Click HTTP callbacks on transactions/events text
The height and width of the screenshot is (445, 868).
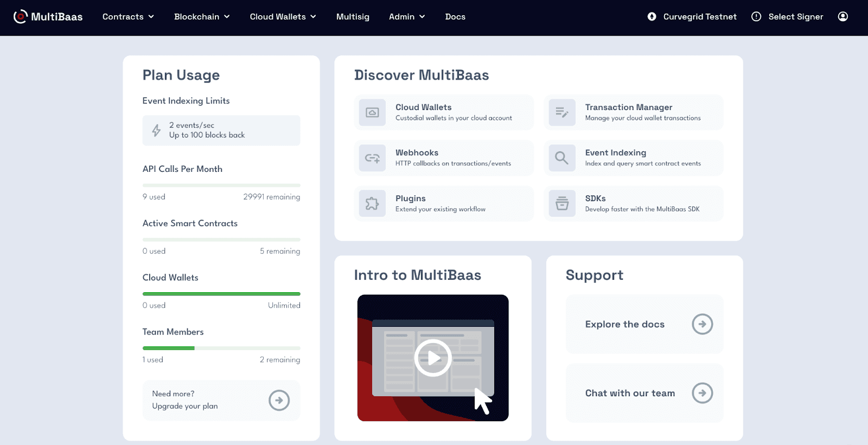click(453, 164)
